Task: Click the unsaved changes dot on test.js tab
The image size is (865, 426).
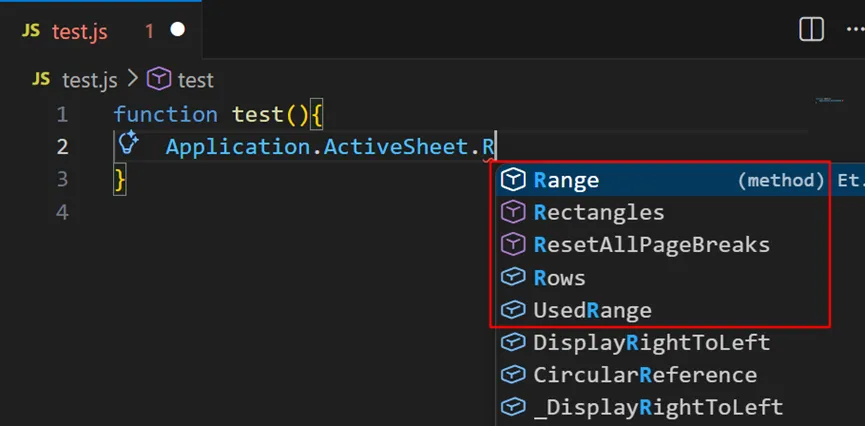Action: point(178,30)
